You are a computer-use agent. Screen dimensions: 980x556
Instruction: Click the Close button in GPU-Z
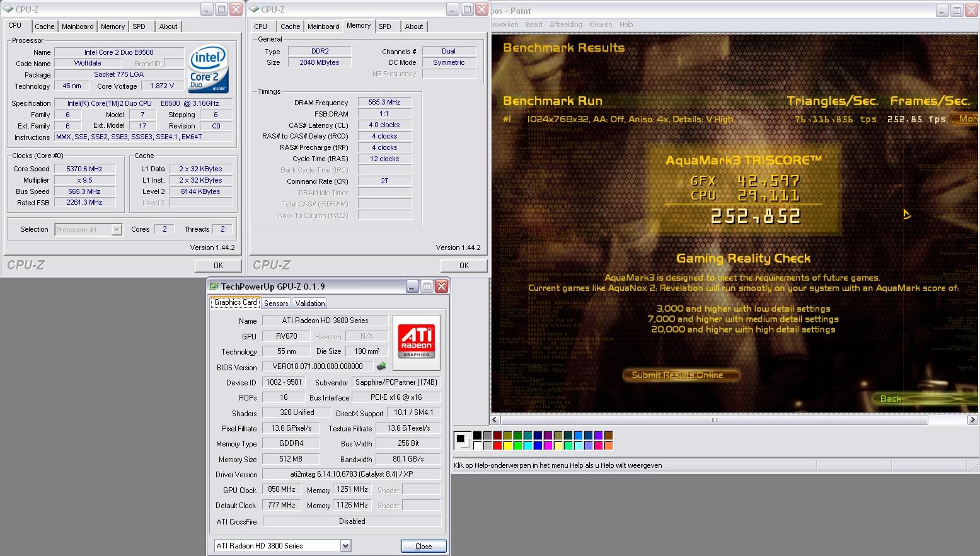(x=424, y=546)
